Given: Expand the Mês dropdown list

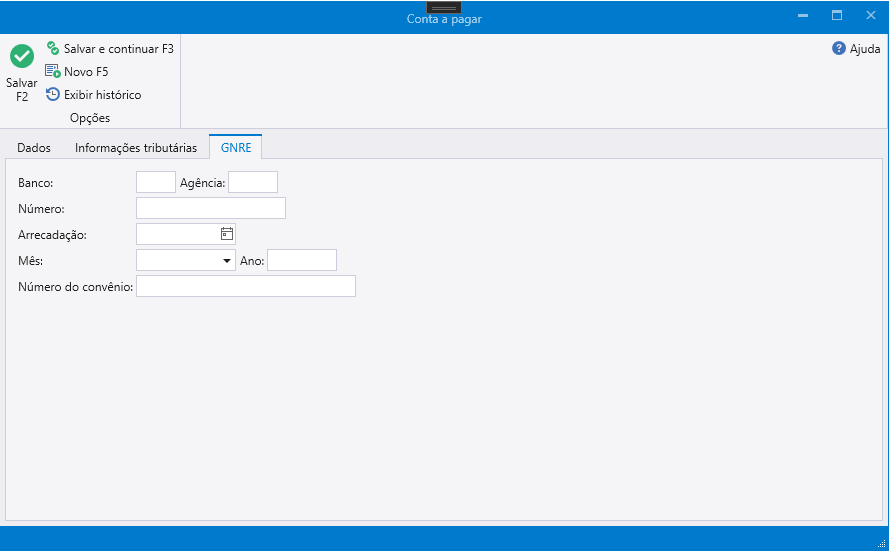Looking at the screenshot, I should pos(227,261).
